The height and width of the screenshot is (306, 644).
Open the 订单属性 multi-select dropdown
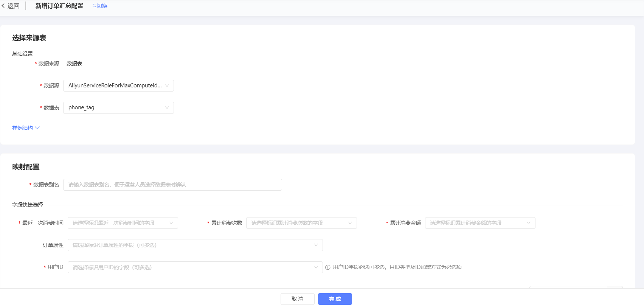(195, 245)
